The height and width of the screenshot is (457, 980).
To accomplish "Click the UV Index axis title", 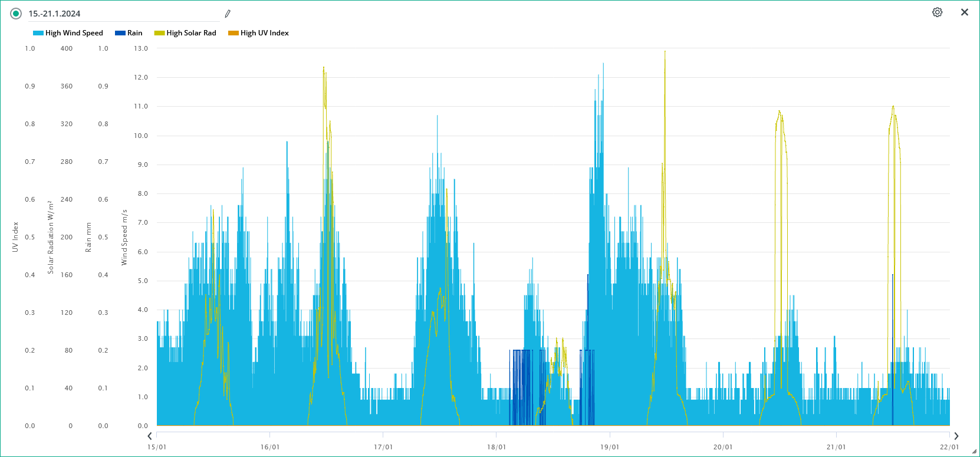I will point(15,237).
